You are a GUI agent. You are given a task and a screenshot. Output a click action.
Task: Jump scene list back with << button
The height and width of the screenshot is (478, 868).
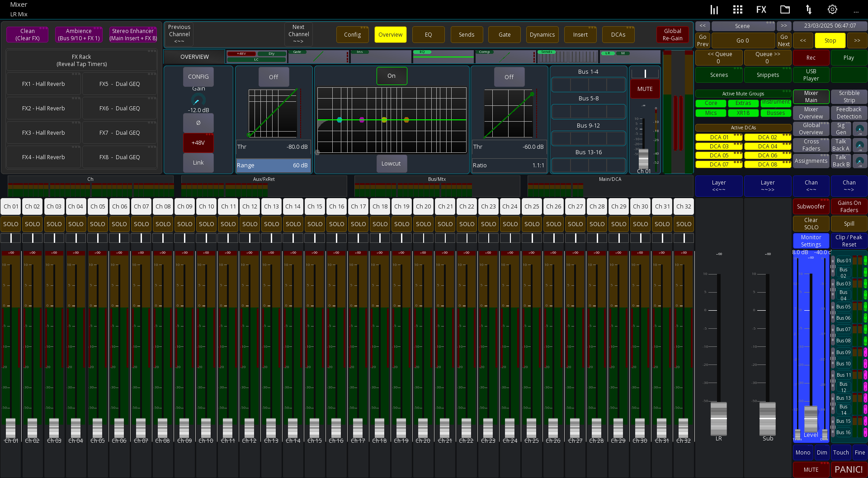[703, 26]
